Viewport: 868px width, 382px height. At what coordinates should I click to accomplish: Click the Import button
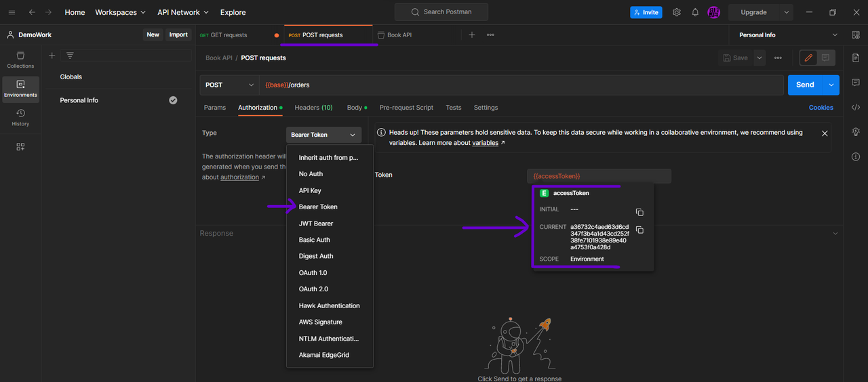178,35
